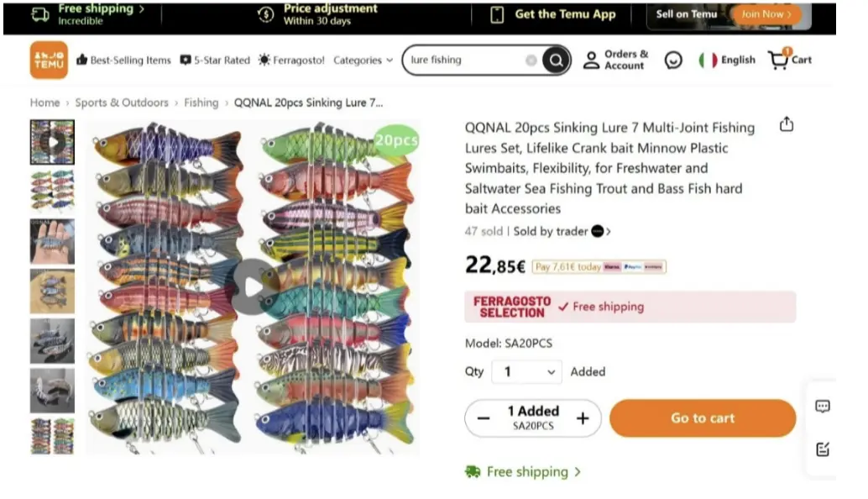The image size is (868, 499).
Task: Open the English language selector
Action: [727, 60]
